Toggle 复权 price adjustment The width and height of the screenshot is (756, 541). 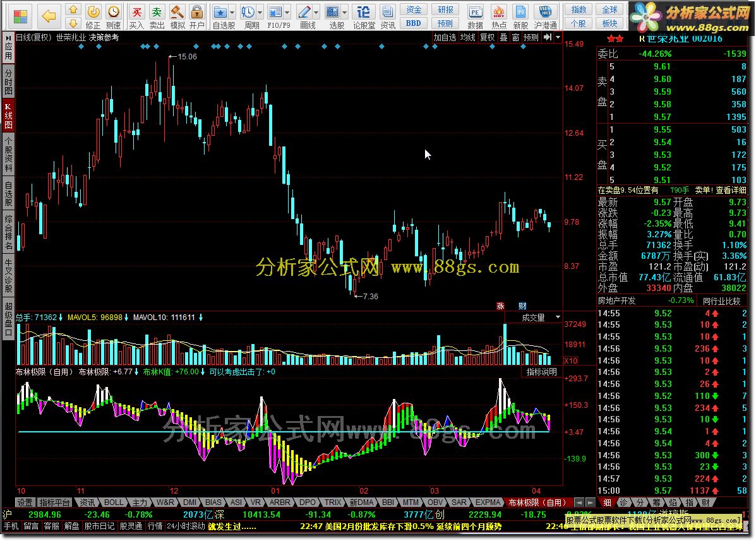point(488,37)
